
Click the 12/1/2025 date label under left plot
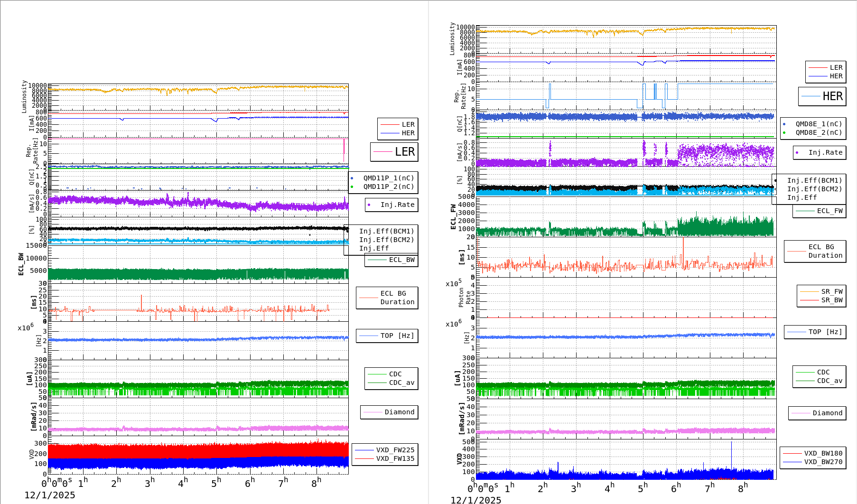click(50, 495)
